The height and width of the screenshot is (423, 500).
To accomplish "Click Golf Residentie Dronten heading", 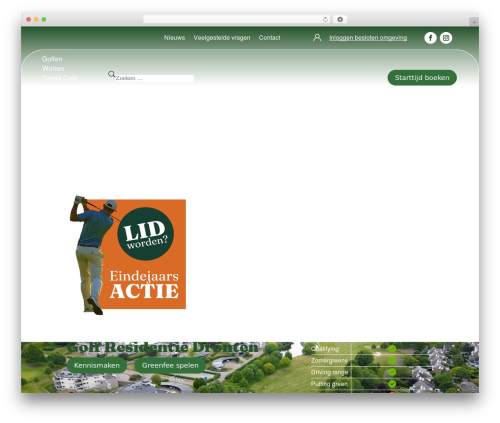I will [163, 347].
